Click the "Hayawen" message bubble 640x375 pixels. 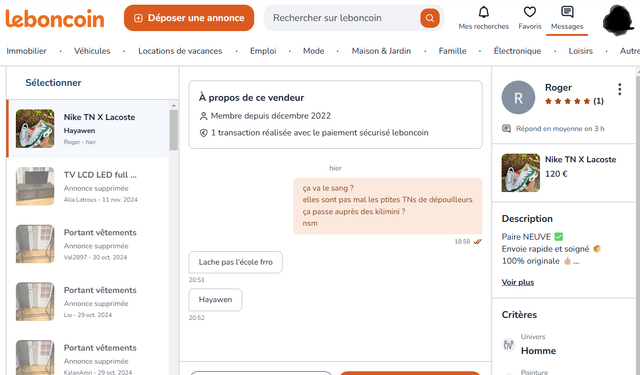point(215,300)
